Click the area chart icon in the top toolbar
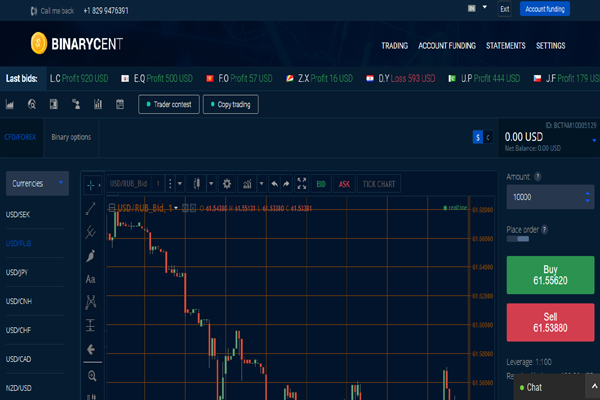This screenshot has height=400, width=600. point(10,104)
